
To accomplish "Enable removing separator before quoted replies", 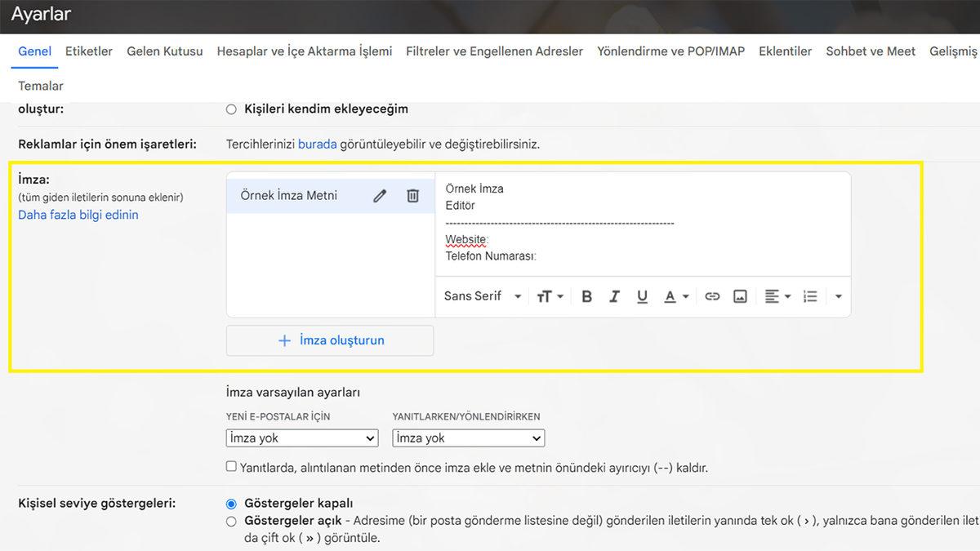I will [231, 466].
